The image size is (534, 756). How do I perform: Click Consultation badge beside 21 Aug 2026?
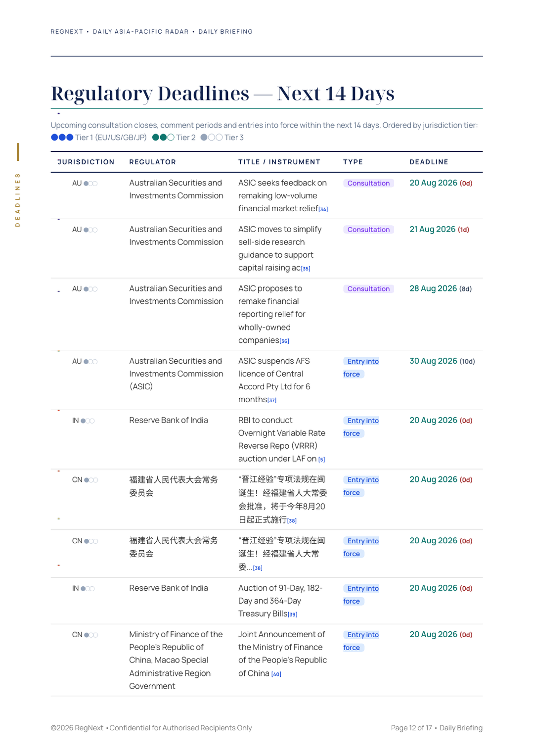click(368, 230)
